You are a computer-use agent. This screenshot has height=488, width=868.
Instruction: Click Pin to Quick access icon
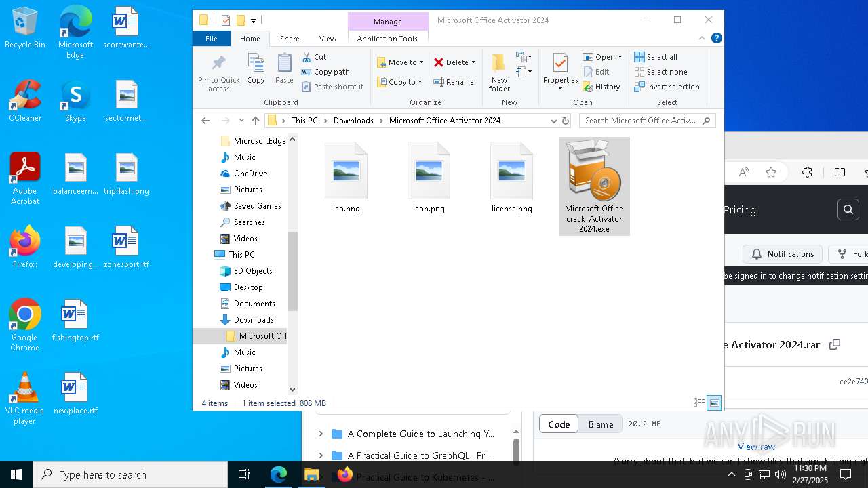(x=218, y=73)
